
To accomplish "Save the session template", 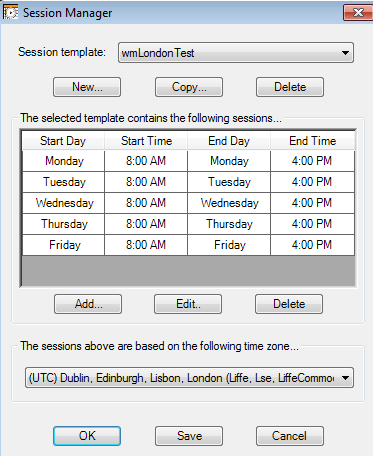I will pyautogui.click(x=189, y=436).
